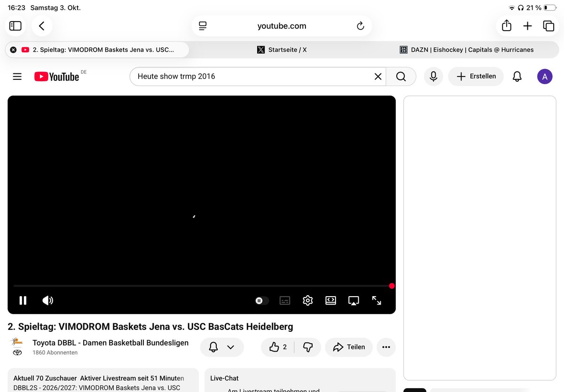Switch the player to theater mode
Screen dimensions: 564x392
(331, 300)
